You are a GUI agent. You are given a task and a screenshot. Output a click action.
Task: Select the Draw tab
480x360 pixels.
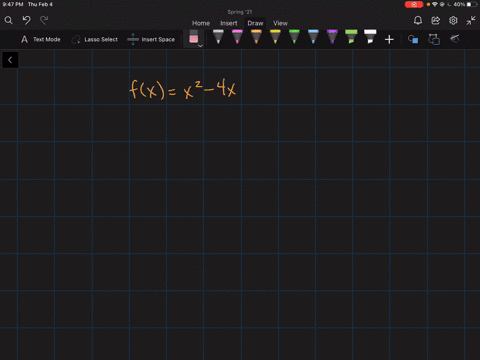coord(255,23)
